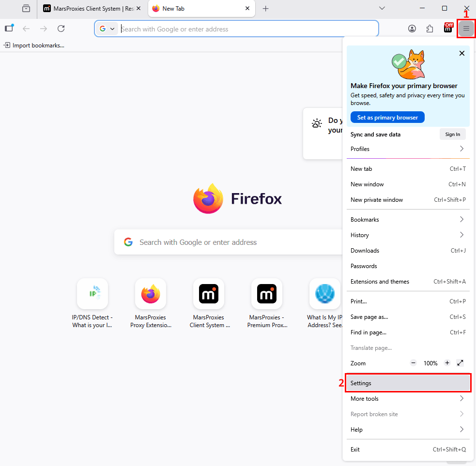Choose New window from the menu
This screenshot has height=466, width=476.
(x=408, y=184)
